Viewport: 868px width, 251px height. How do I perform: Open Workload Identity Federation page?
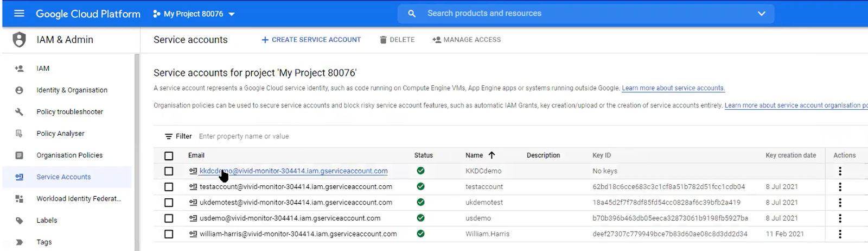(x=79, y=199)
